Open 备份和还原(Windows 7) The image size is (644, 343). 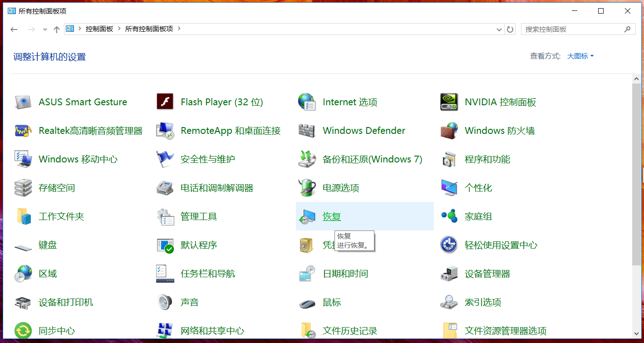point(372,159)
